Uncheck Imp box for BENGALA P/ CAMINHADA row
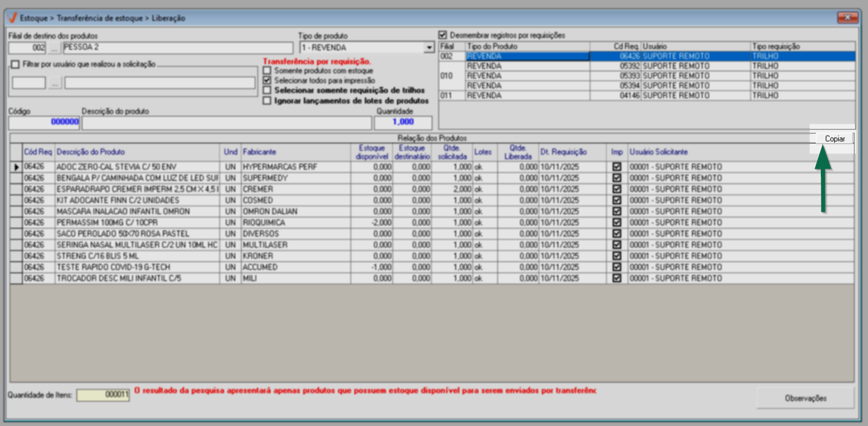The image size is (868, 426). tap(617, 178)
